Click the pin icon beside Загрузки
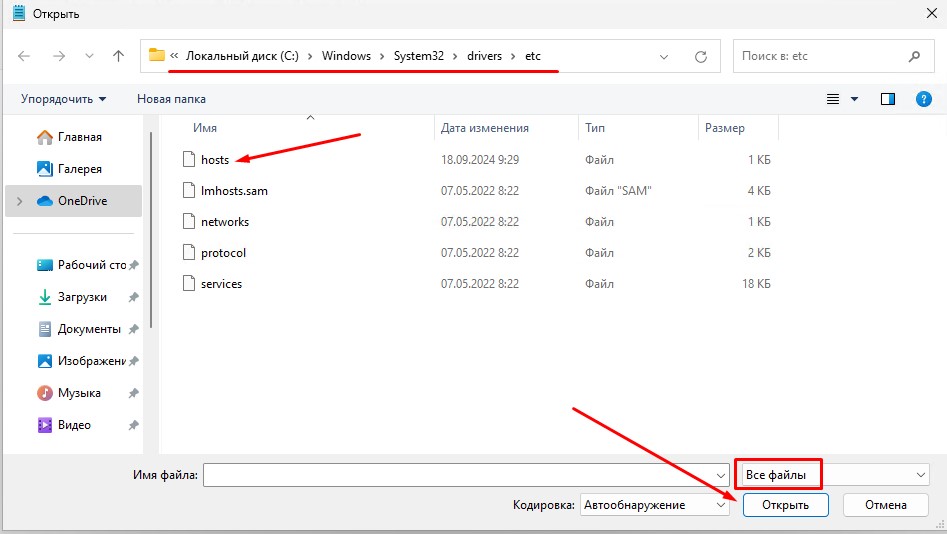Screen dimensions: 947x534 pyautogui.click(x=133, y=297)
